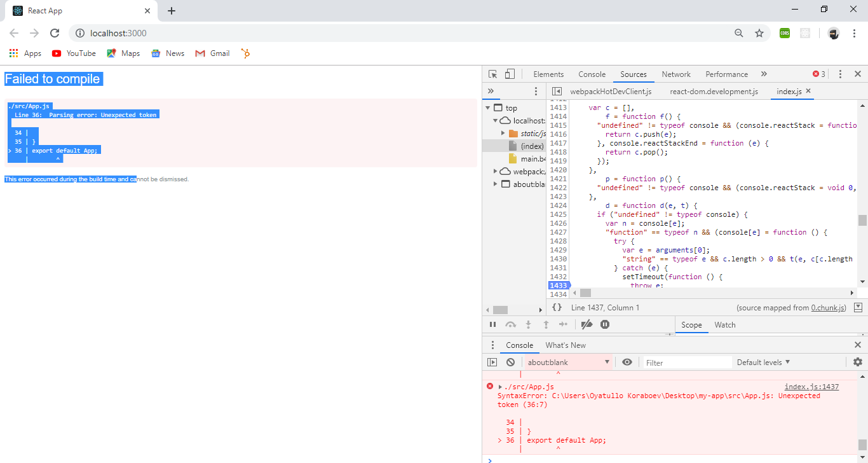Click the 0.chunk.js source mapped link
The width and height of the screenshot is (868, 463).
pos(828,308)
